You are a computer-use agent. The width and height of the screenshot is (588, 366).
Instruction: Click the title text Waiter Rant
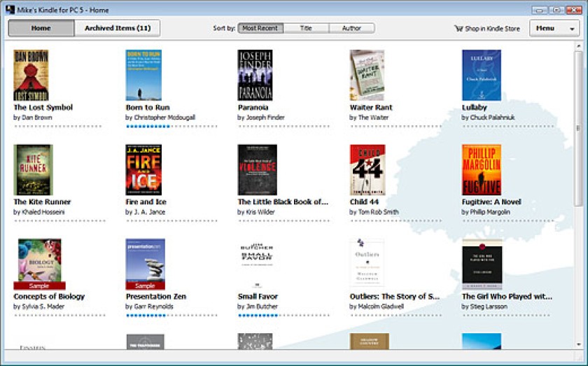click(x=371, y=107)
